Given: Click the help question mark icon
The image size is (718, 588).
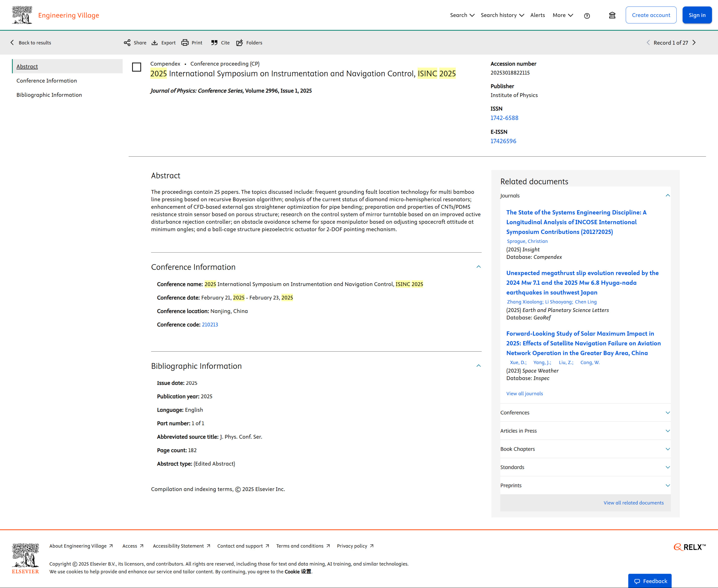Looking at the screenshot, I should point(587,16).
